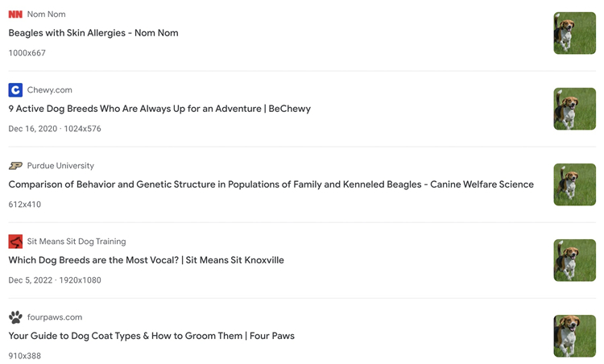Click the beagle thumbnail for Nom Nom result
This screenshot has height=364, width=604.
574,33
